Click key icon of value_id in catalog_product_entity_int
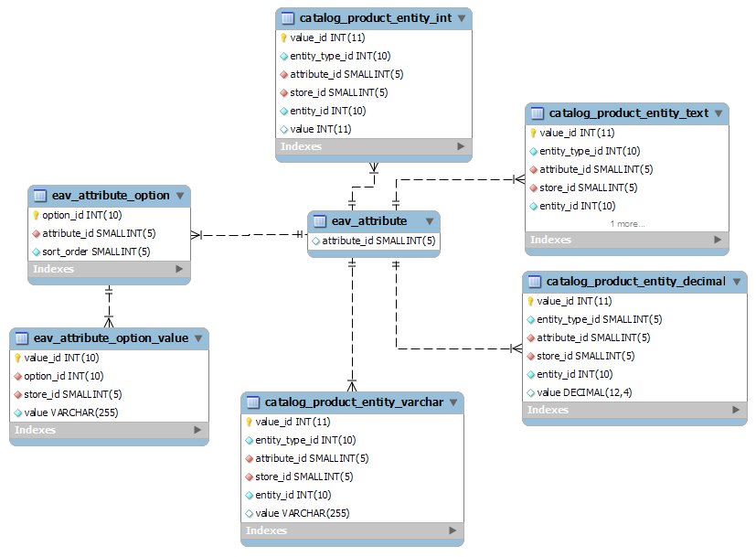The image size is (756, 557). point(283,37)
